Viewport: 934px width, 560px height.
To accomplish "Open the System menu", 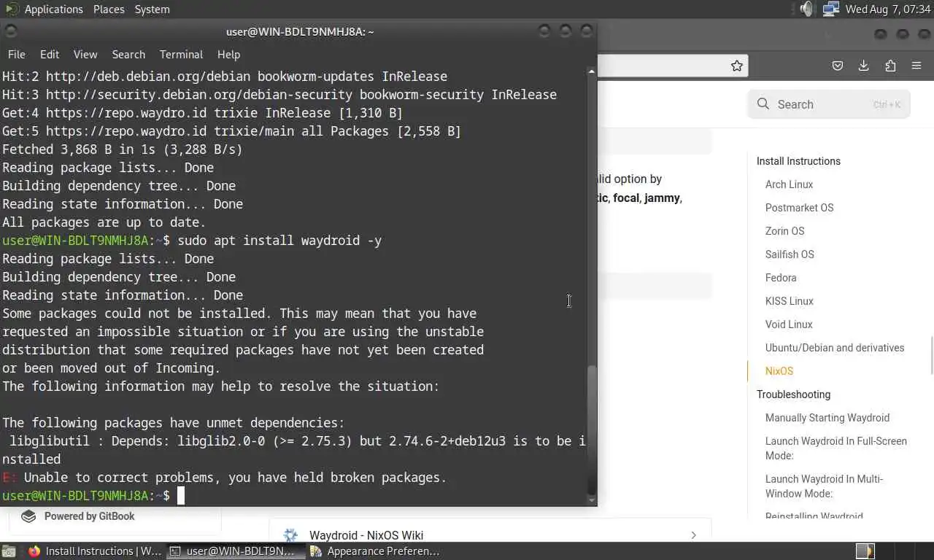I will pyautogui.click(x=152, y=9).
